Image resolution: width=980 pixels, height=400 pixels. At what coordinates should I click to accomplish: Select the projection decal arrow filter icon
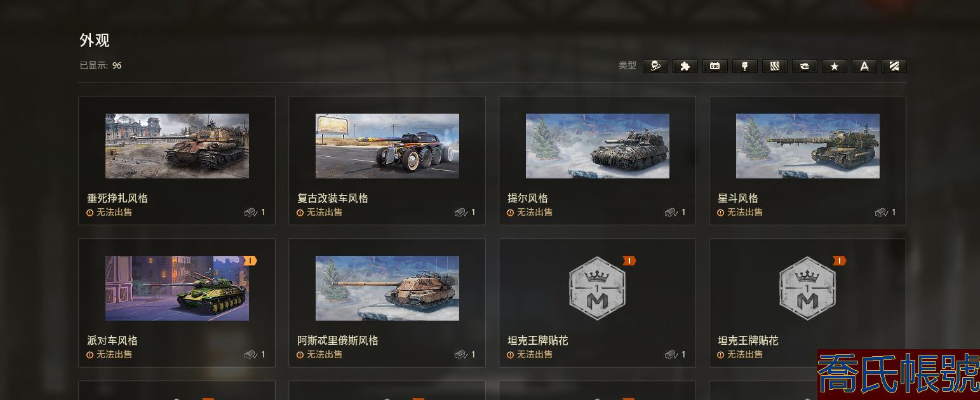804,65
